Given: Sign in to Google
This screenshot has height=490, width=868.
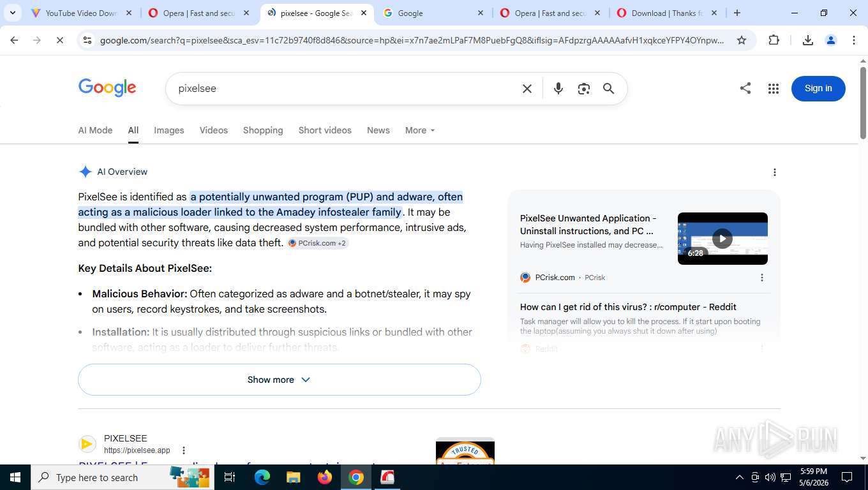Looking at the screenshot, I should (x=818, y=89).
